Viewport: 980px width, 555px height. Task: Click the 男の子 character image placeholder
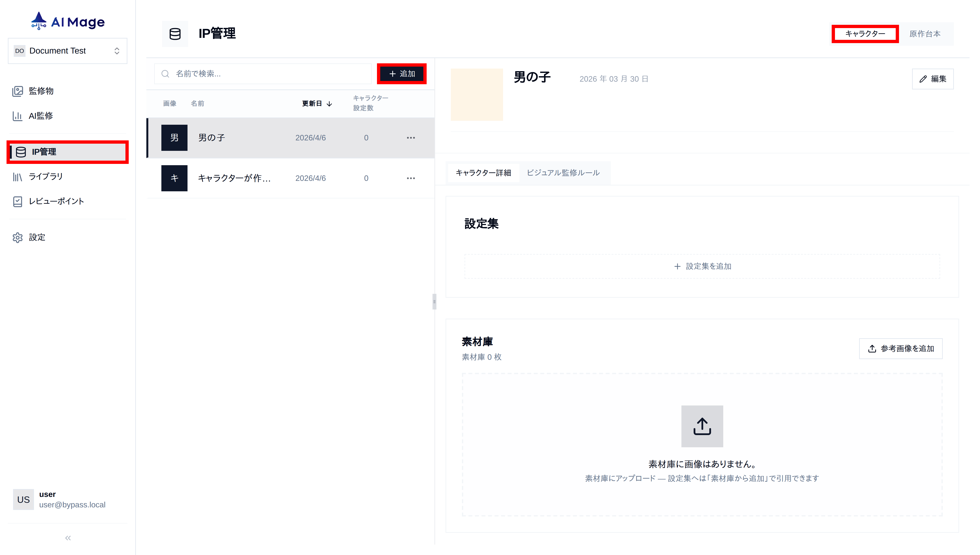[x=477, y=94]
